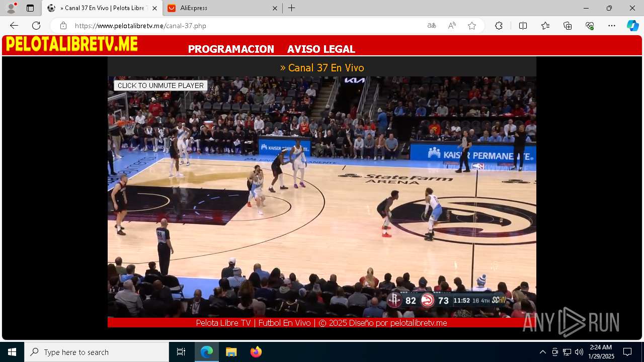View site information lock icon

point(63,26)
